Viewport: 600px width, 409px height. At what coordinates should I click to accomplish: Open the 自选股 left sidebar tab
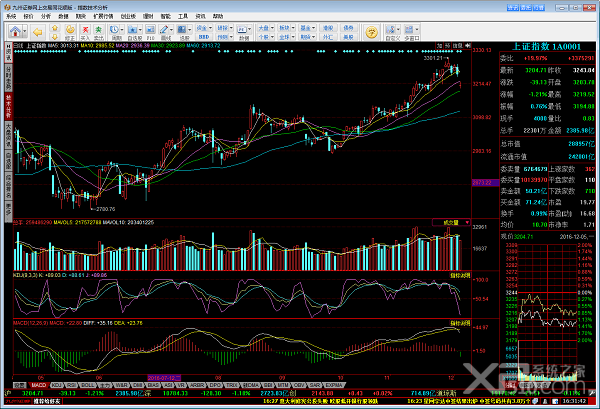point(8,161)
